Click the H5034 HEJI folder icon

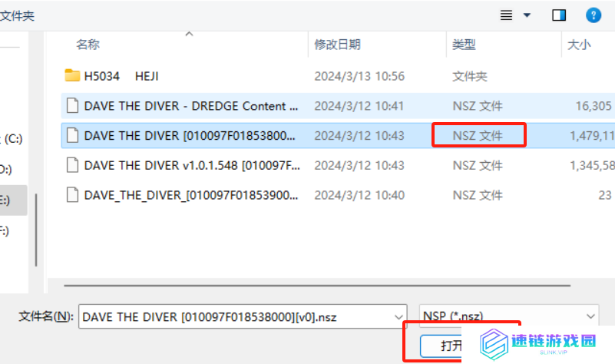[72, 75]
